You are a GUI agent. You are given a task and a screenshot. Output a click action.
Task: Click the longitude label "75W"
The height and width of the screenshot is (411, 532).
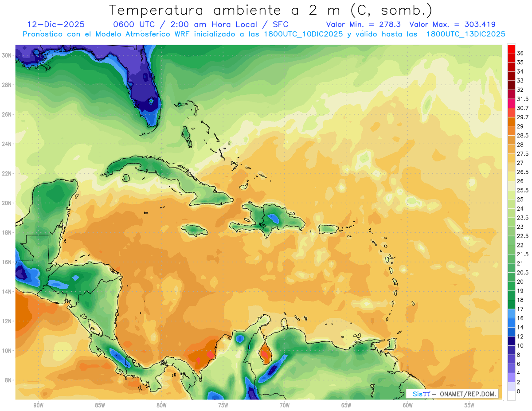[x=223, y=406]
